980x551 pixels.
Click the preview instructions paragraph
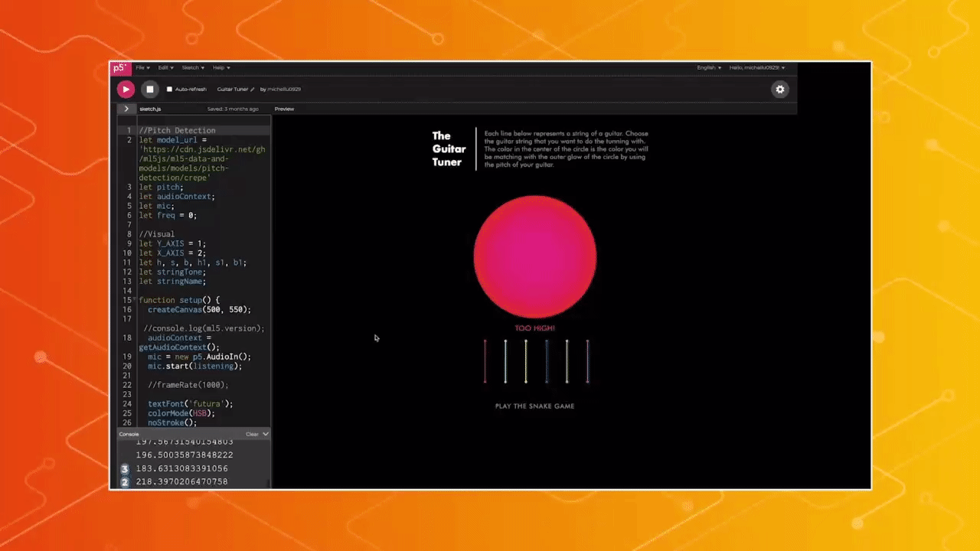[567, 149]
